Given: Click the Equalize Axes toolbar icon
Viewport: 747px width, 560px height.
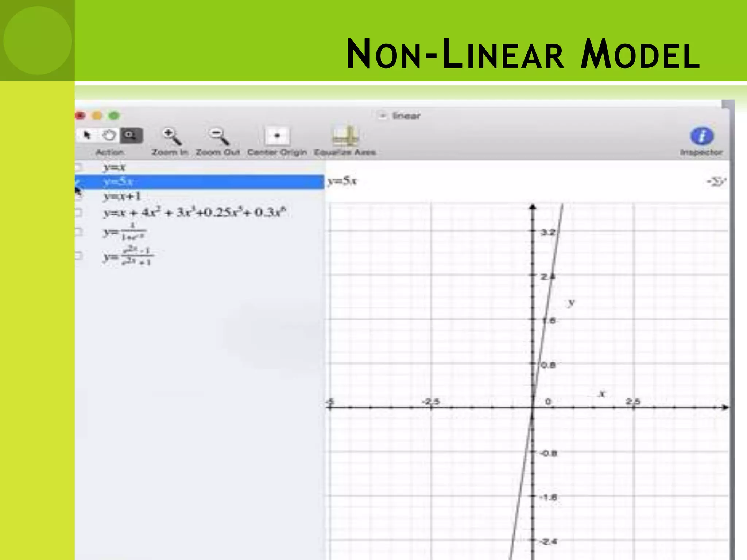Looking at the screenshot, I should [x=345, y=136].
